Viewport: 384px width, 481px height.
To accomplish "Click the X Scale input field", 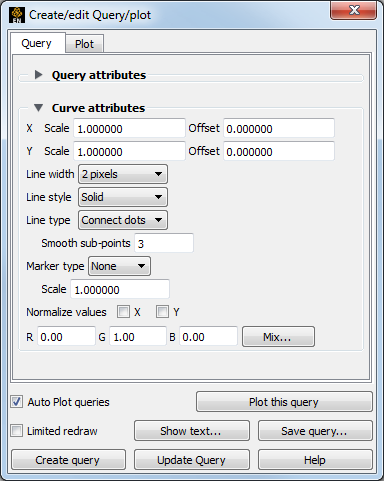I will click(129, 128).
